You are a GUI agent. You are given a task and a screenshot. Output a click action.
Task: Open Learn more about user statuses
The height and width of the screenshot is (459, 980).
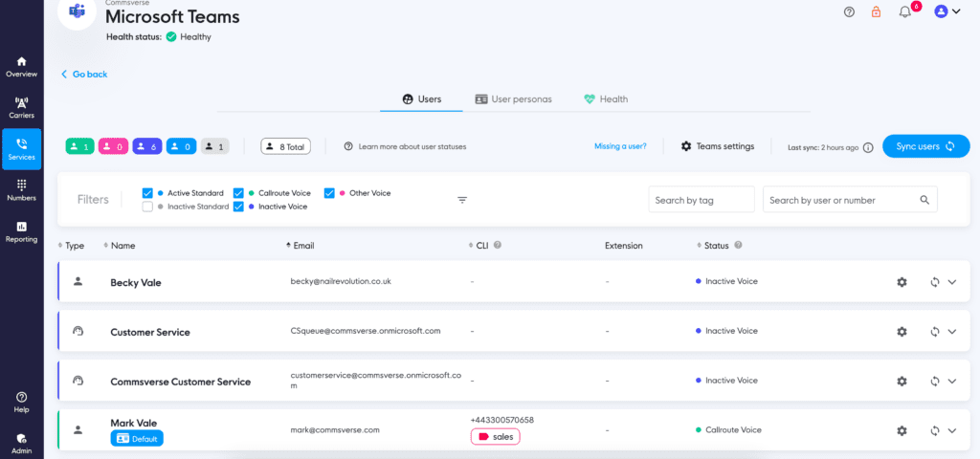(405, 146)
